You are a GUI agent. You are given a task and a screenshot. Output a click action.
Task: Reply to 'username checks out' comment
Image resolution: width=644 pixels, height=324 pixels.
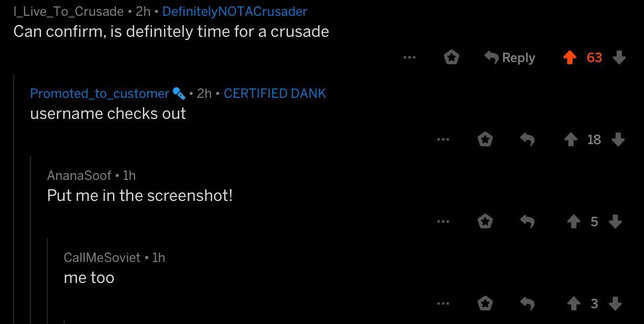click(527, 139)
